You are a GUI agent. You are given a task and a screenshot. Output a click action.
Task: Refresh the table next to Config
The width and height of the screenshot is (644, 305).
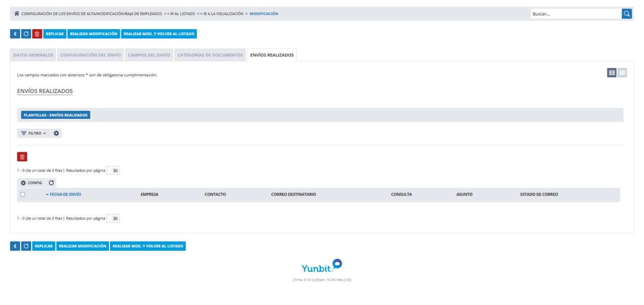coord(51,183)
